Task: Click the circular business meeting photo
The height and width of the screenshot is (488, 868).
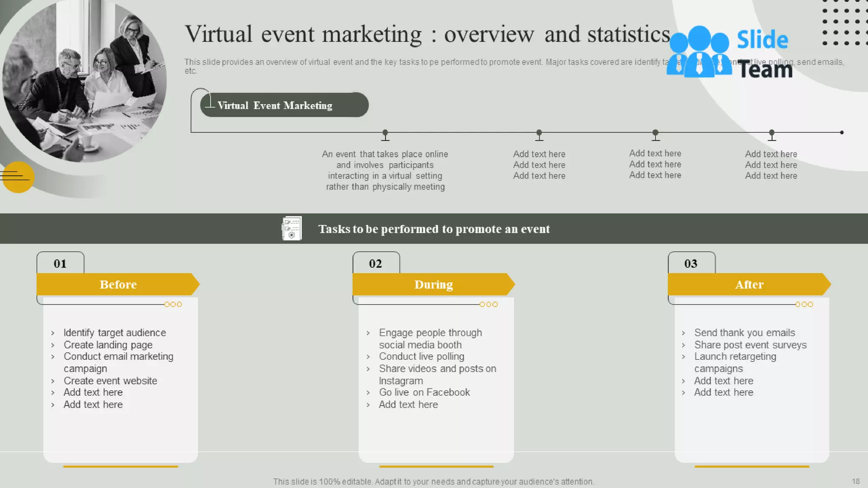Action: click(84, 81)
